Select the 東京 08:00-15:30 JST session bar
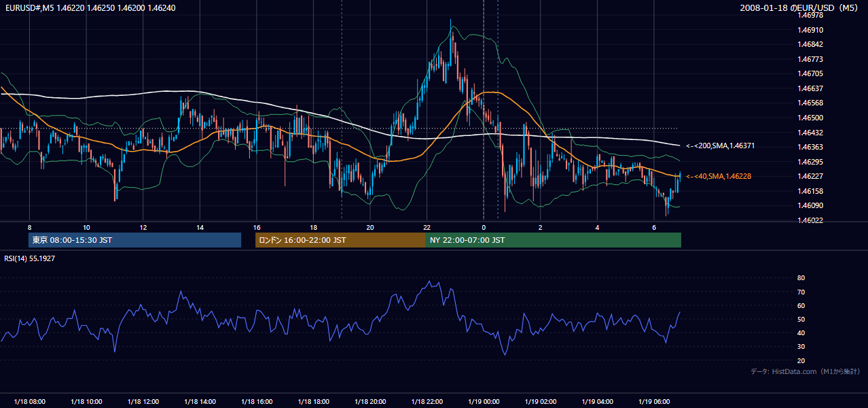 135,240
